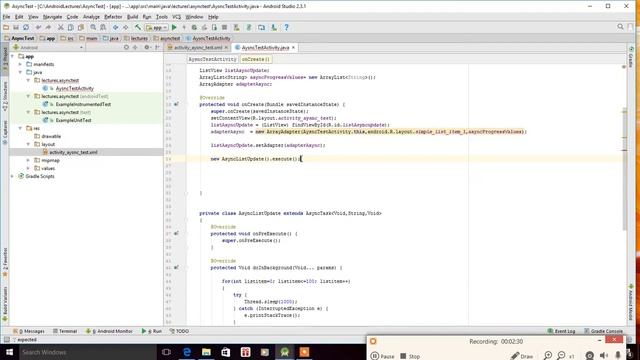The height and width of the screenshot is (360, 640).
Task: Click the Help question mark icon
Action: 287,27
